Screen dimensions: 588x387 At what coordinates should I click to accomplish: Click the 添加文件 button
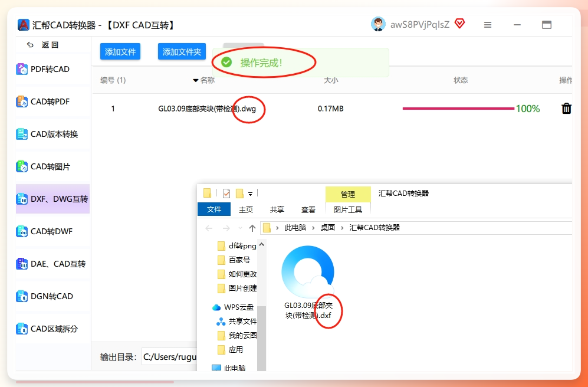pos(120,52)
